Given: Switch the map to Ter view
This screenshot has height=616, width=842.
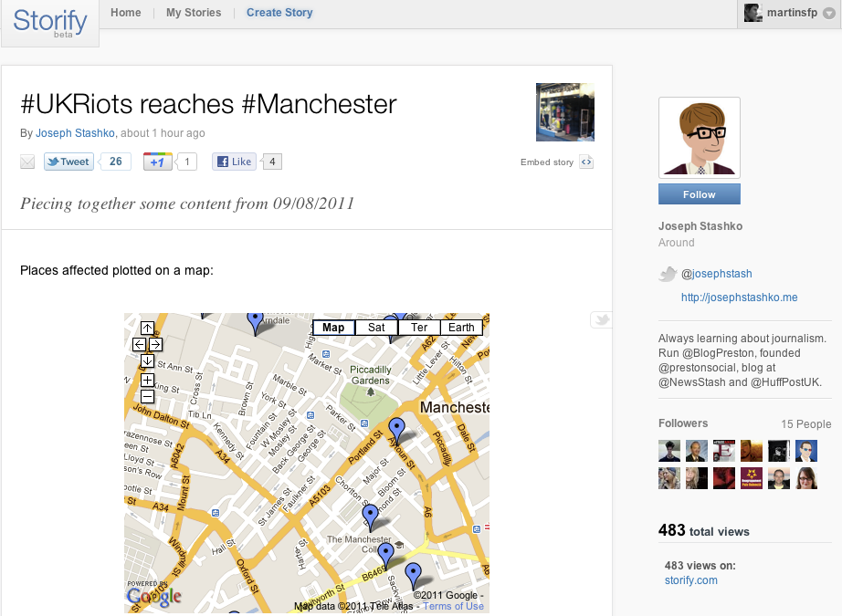Looking at the screenshot, I should [x=419, y=328].
